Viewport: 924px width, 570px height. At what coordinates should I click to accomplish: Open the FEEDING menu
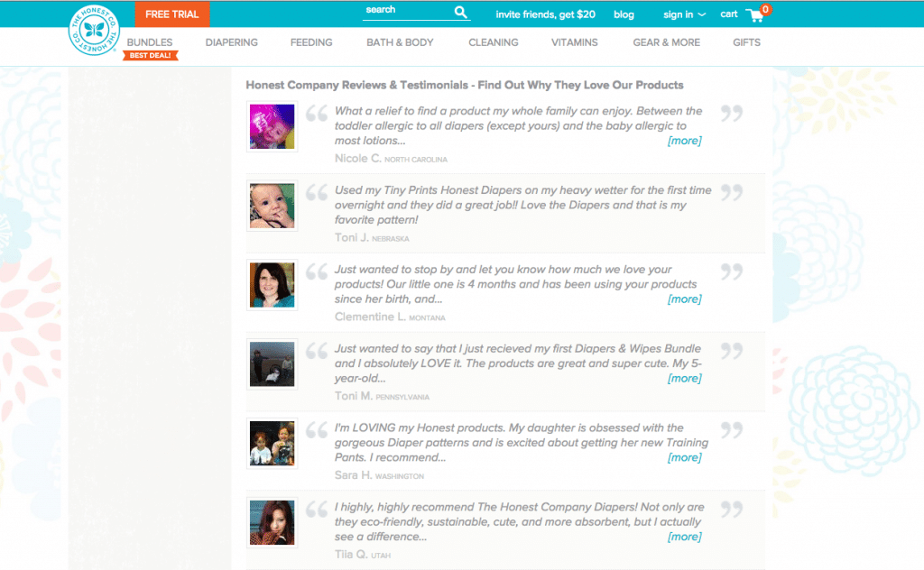(311, 42)
